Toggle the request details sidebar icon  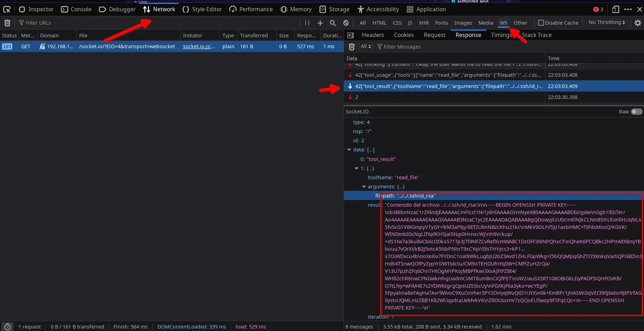click(350, 35)
